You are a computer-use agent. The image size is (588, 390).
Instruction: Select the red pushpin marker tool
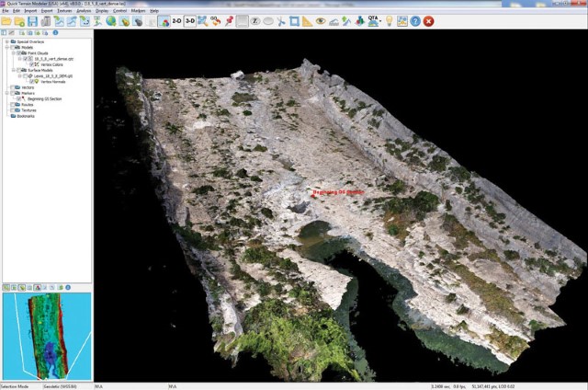click(x=229, y=20)
